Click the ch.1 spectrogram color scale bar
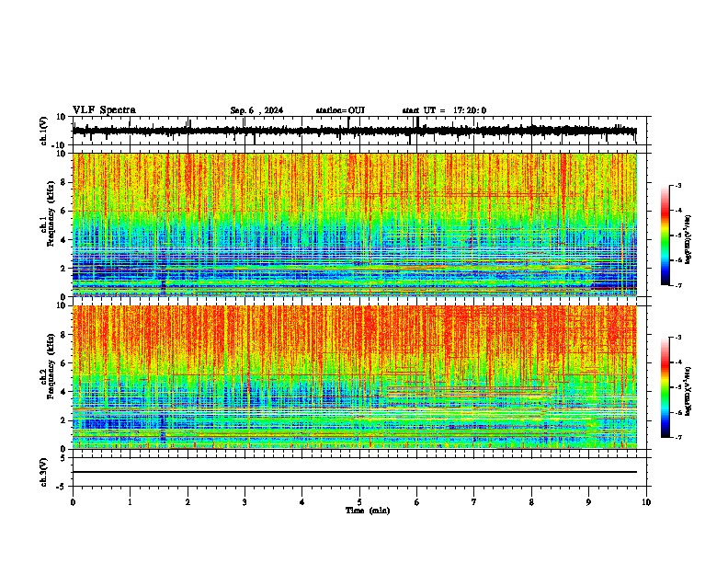The image size is (728, 563). pos(665,236)
